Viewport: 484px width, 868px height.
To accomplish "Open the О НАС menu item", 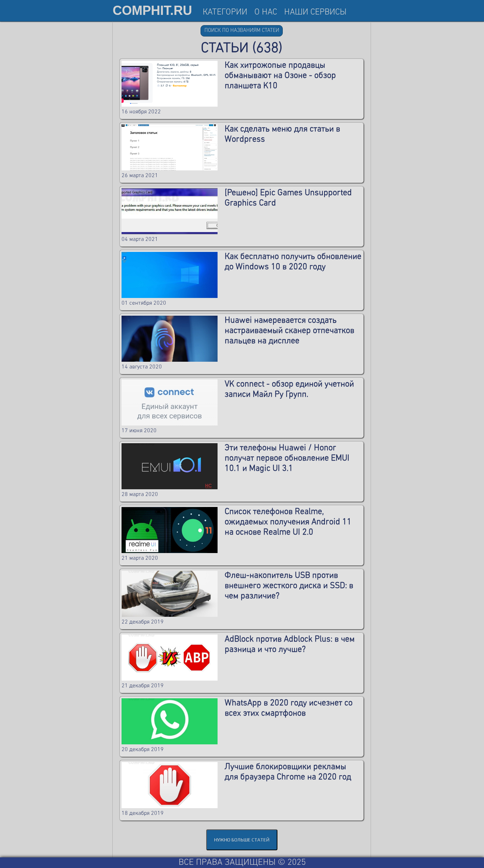I will coord(266,12).
